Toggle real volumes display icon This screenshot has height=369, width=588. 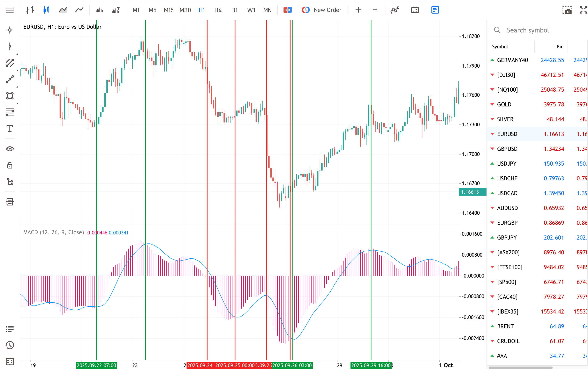pyautogui.click(x=115, y=10)
